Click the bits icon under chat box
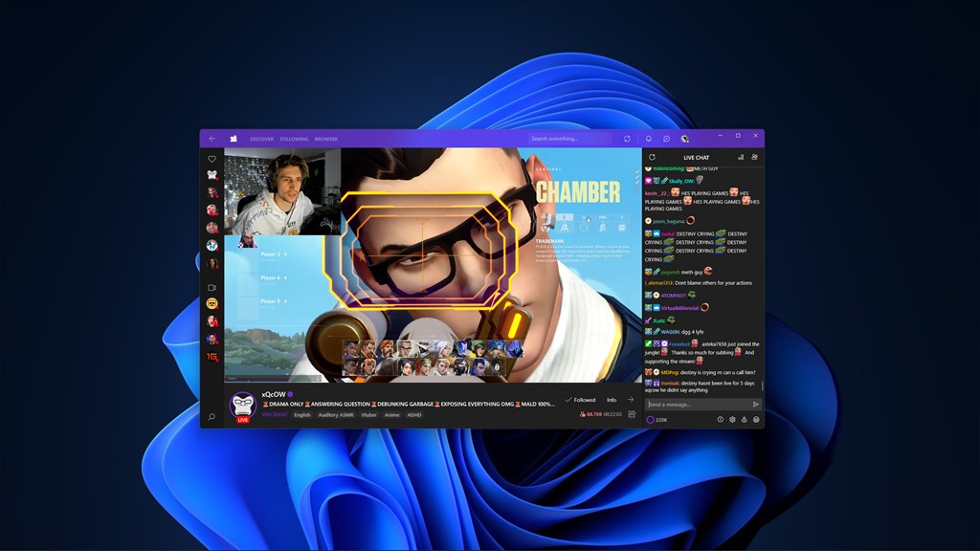 tap(744, 420)
